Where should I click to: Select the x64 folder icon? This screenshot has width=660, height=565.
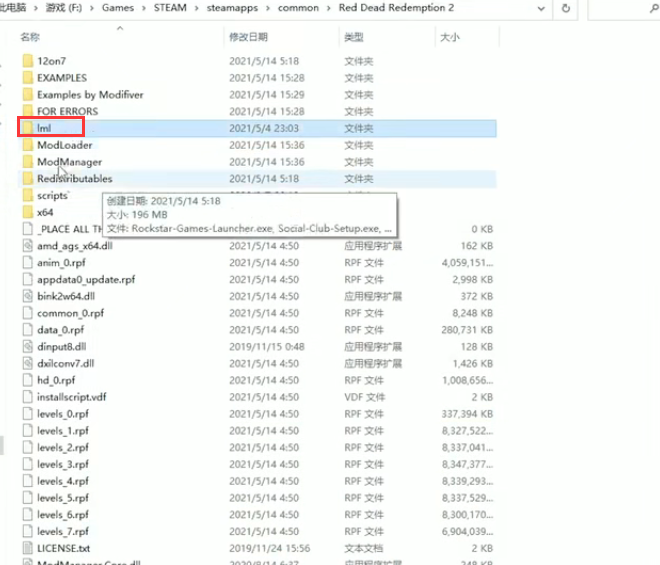click(28, 212)
